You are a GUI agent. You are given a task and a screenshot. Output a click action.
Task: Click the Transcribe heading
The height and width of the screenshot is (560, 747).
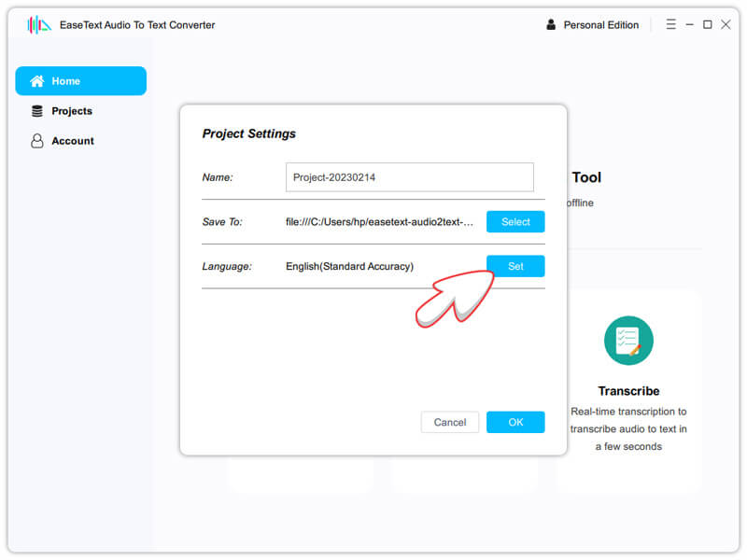click(628, 391)
